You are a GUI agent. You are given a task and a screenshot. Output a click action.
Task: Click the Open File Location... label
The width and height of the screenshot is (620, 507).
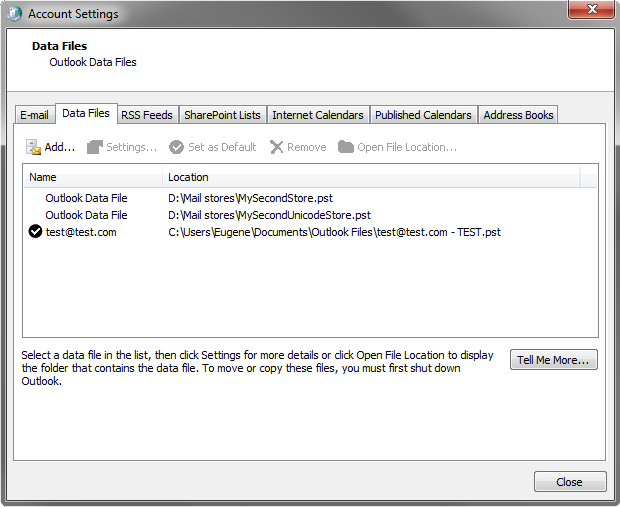[407, 147]
